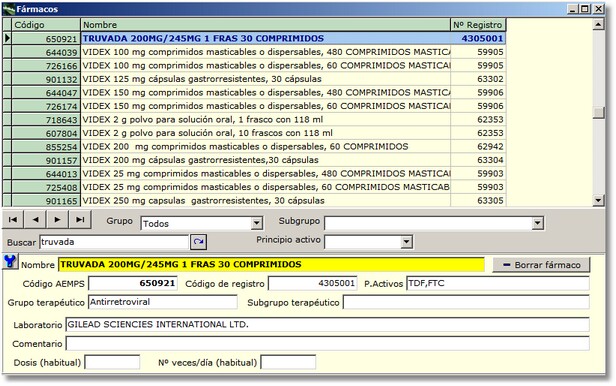The image size is (616, 386).
Task: Click the yellow Nombre field
Action: 271,264
